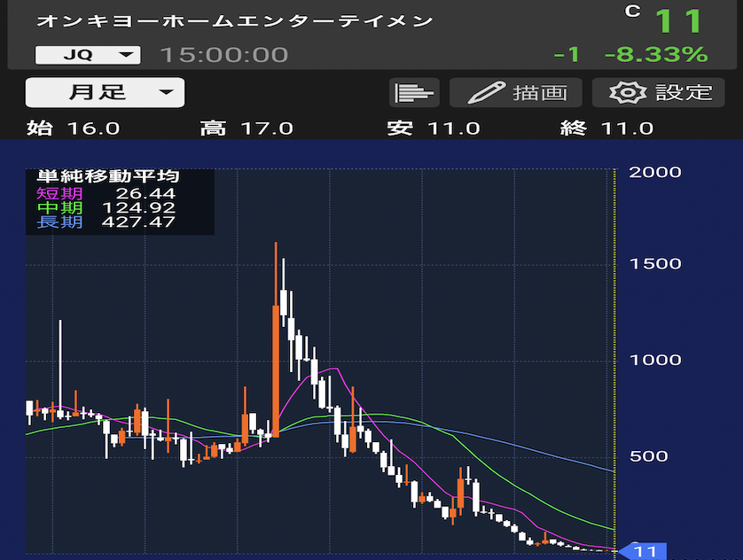This screenshot has width=743, height=560.
Task: Click the 長期 427.47 legend row
Action: (106, 222)
